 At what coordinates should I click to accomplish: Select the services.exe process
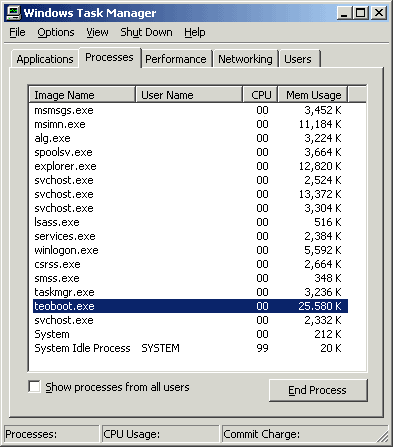click(x=190, y=236)
